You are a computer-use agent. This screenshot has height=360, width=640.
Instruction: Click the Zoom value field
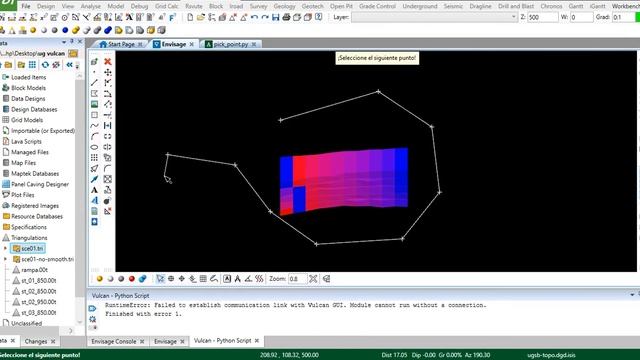pos(297,279)
